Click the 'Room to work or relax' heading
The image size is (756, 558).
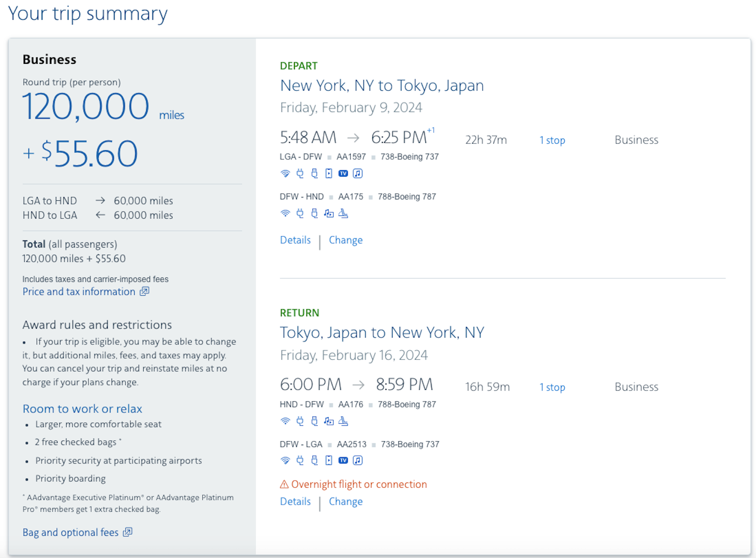pos(82,409)
